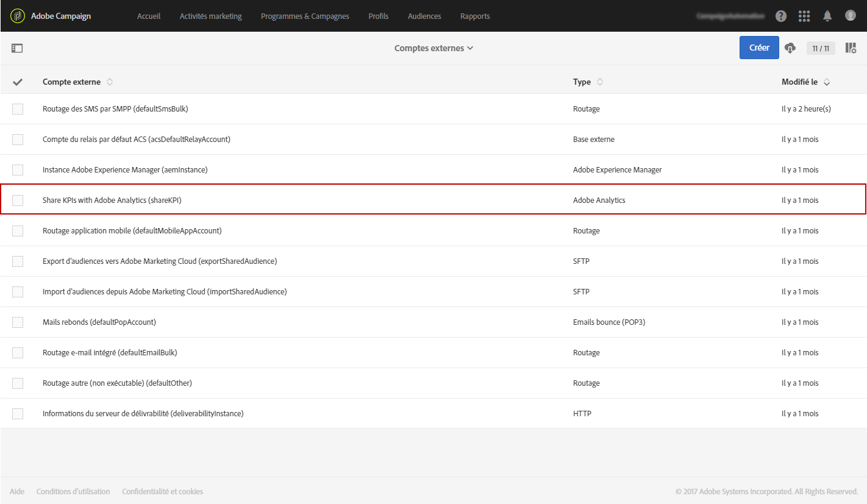Click the Adobe Campaign logo icon
The width and height of the screenshot is (867, 504).
point(18,16)
